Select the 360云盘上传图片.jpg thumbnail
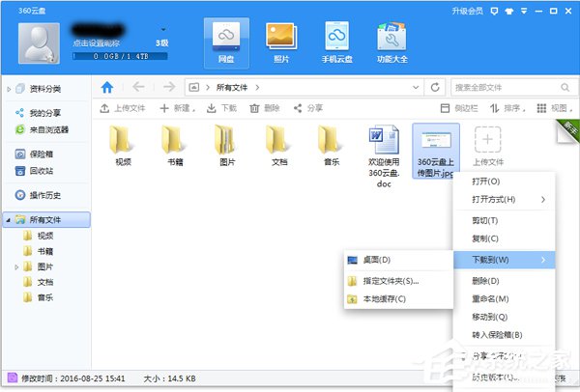This screenshot has height=392, width=580. [x=436, y=140]
